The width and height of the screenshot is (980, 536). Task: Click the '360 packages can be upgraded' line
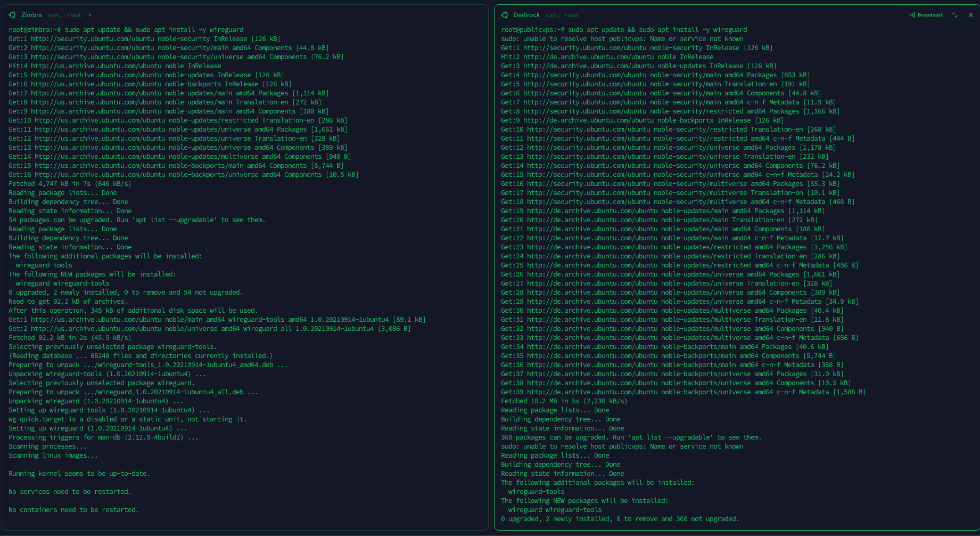[x=631, y=437]
